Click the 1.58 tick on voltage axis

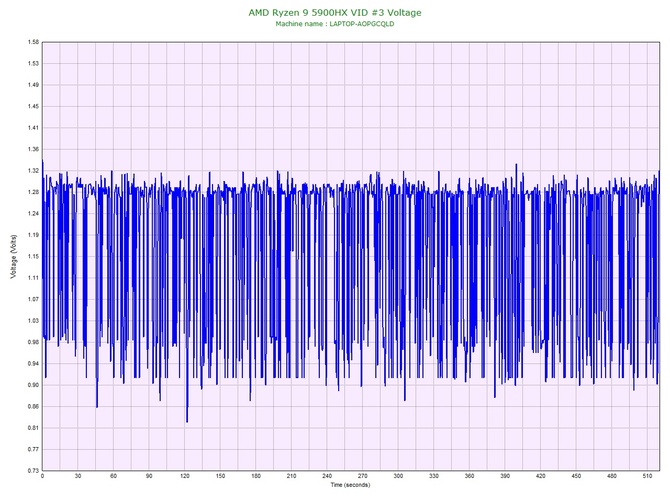(32, 42)
